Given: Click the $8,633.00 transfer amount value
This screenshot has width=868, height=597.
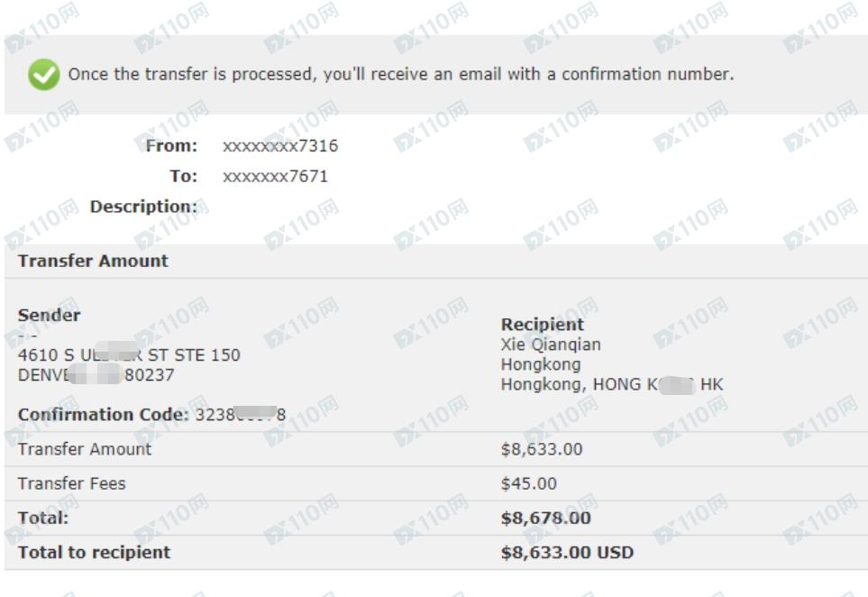Looking at the screenshot, I should point(542,449).
